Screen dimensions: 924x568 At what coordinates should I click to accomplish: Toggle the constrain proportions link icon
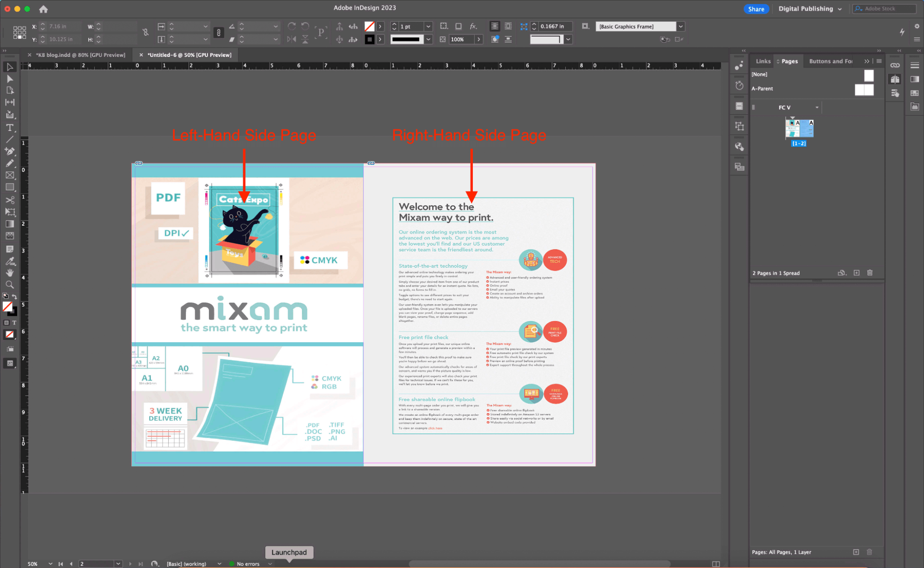(146, 32)
